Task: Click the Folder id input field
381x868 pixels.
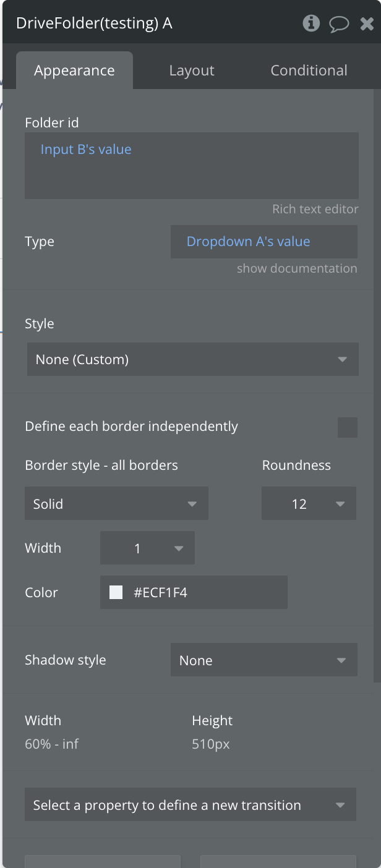Action: click(x=192, y=176)
